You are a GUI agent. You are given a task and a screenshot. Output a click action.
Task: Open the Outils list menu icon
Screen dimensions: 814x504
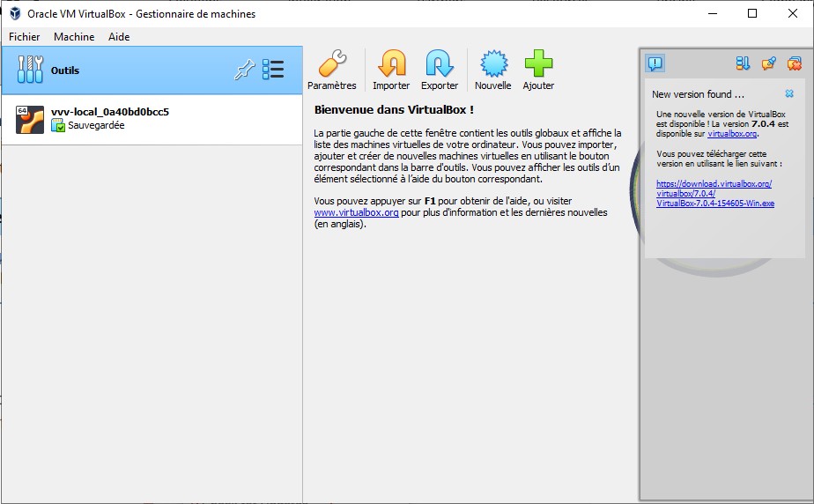pos(273,70)
